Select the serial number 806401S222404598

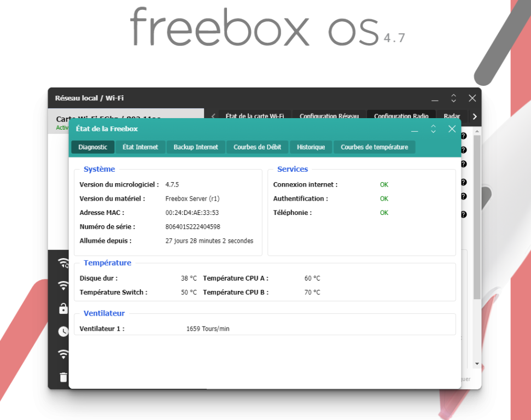pyautogui.click(x=192, y=227)
